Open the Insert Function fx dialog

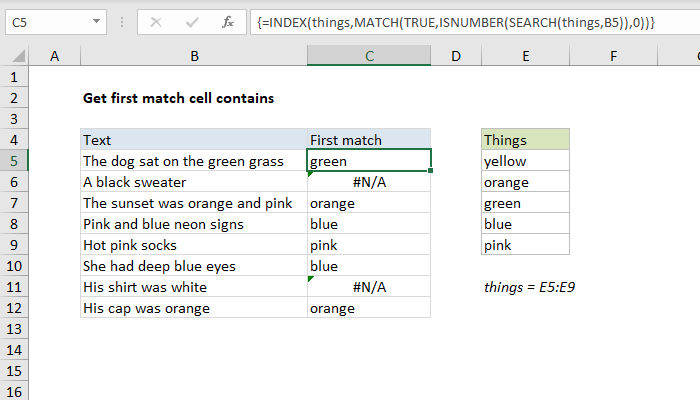pyautogui.click(x=227, y=21)
